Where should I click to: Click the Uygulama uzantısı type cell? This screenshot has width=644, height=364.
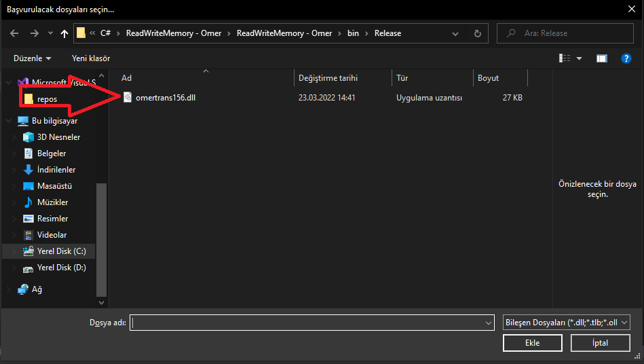click(x=429, y=98)
